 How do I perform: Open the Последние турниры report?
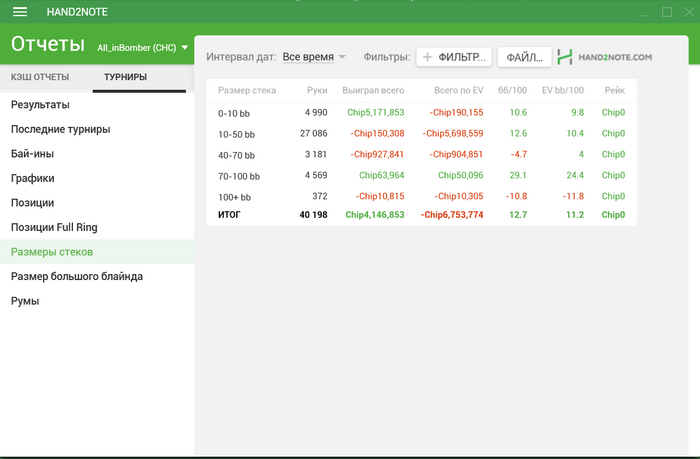coord(97,129)
